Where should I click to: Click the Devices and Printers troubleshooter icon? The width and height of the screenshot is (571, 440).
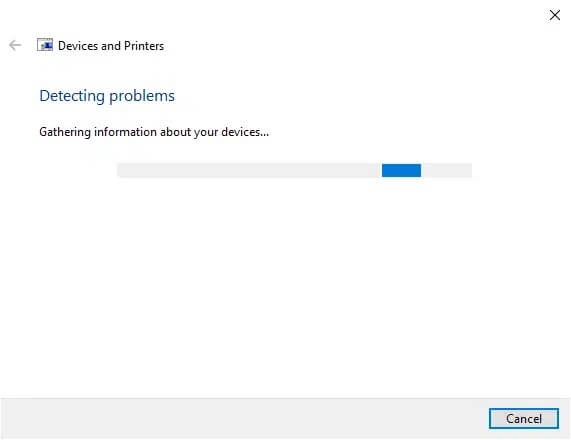tap(45, 45)
